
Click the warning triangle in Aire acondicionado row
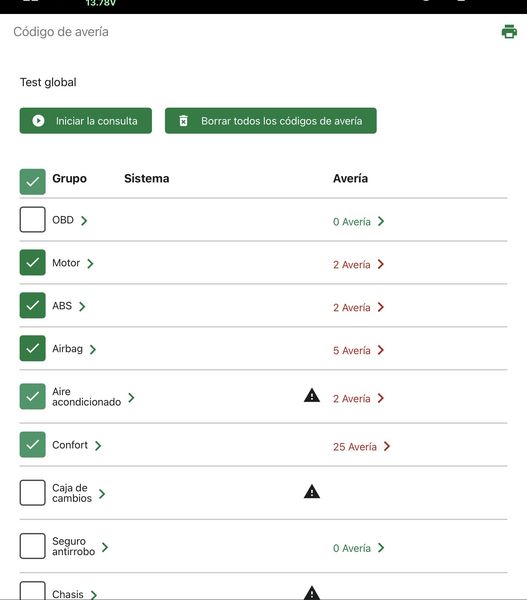(x=312, y=395)
